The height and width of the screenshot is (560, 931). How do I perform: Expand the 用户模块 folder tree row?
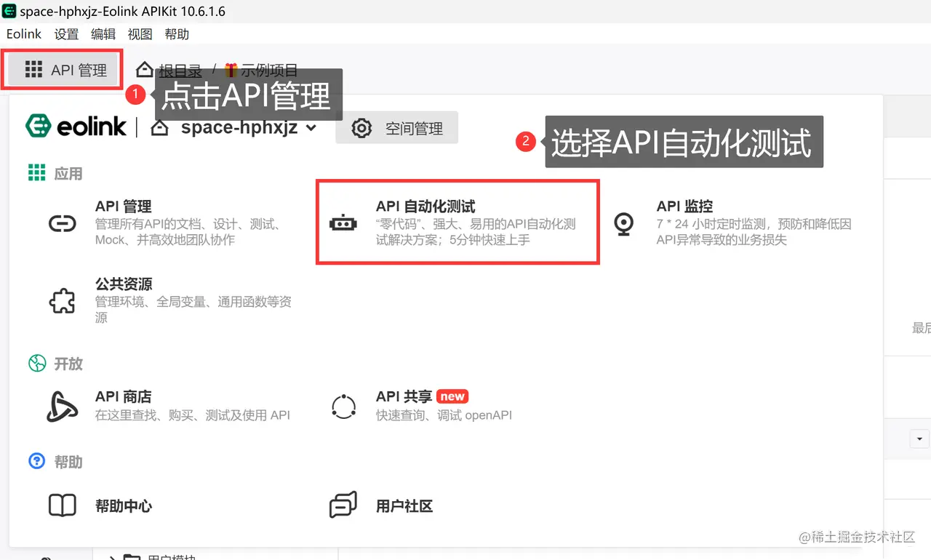coord(113,558)
